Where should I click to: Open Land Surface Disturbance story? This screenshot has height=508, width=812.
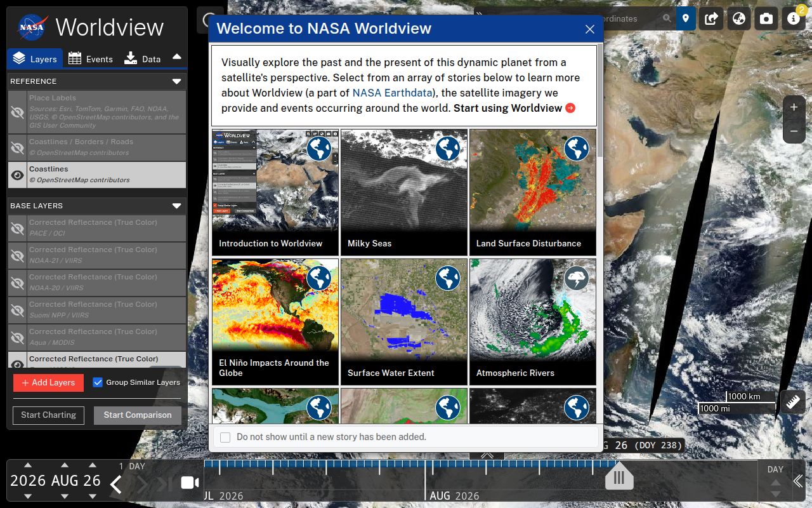tap(533, 192)
